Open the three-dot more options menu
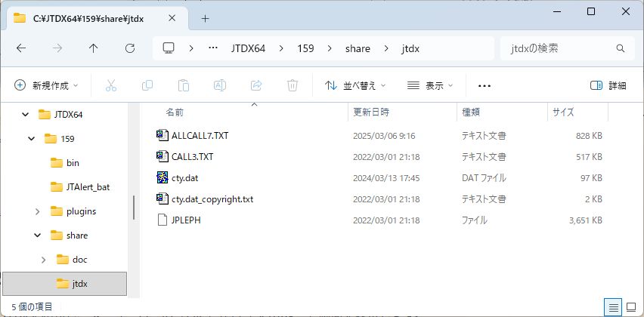 click(485, 86)
